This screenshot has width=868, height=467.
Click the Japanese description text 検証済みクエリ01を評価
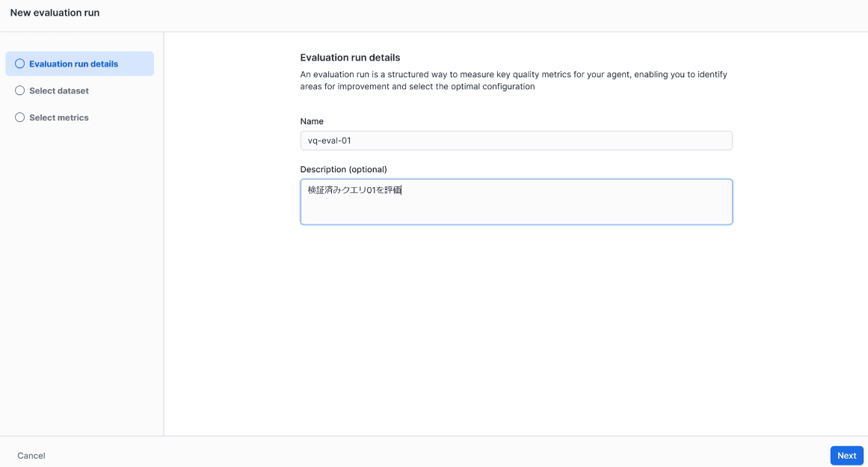(x=354, y=190)
